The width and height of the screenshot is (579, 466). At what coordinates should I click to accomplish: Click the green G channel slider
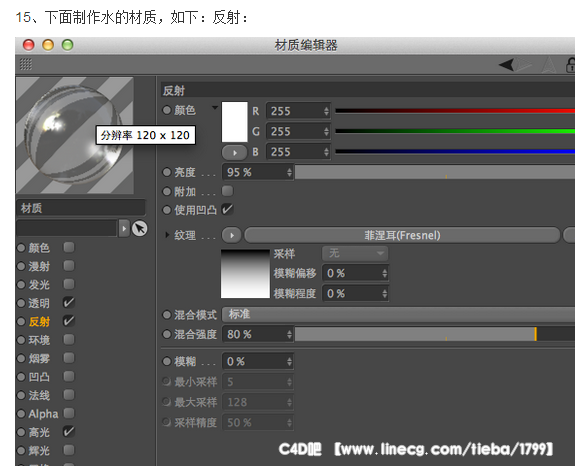[455, 131]
